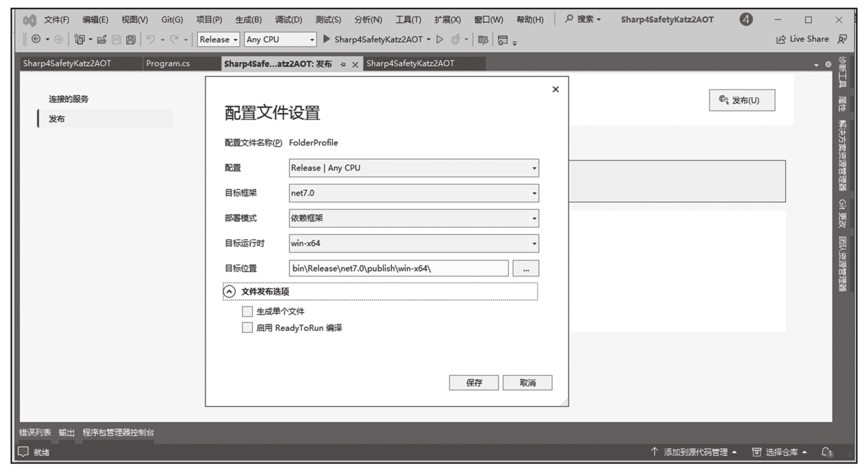Open the Release | Any CPU configuration dropdown
Viewport: 868px width, 471px height.
point(414,168)
